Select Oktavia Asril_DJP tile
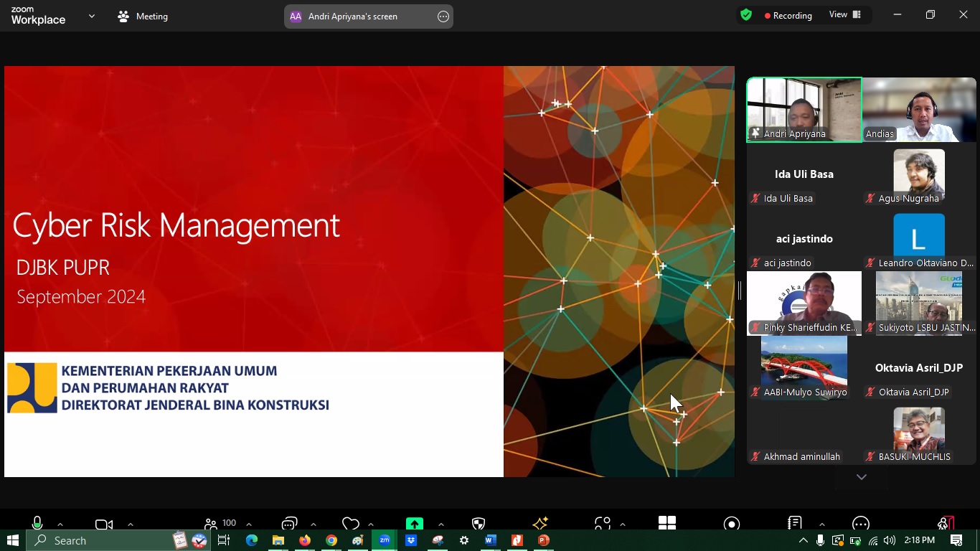 [x=919, y=368]
